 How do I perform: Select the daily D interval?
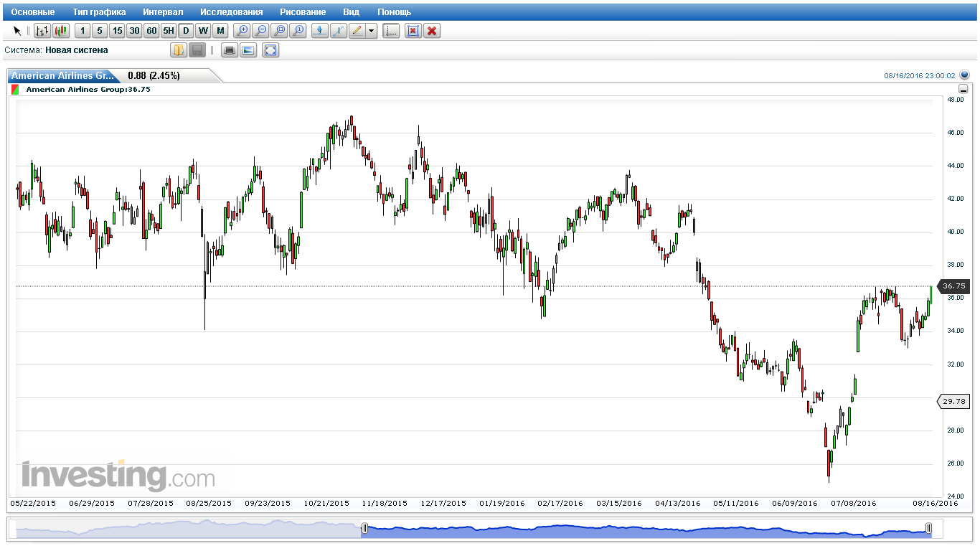coord(186,31)
